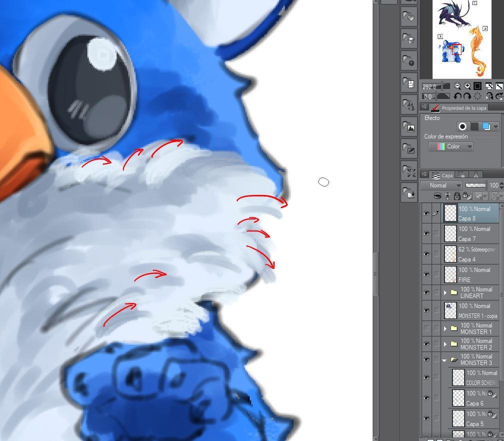Image resolution: width=504 pixels, height=441 pixels.
Task: Open the layer search tab
Action: point(462,174)
